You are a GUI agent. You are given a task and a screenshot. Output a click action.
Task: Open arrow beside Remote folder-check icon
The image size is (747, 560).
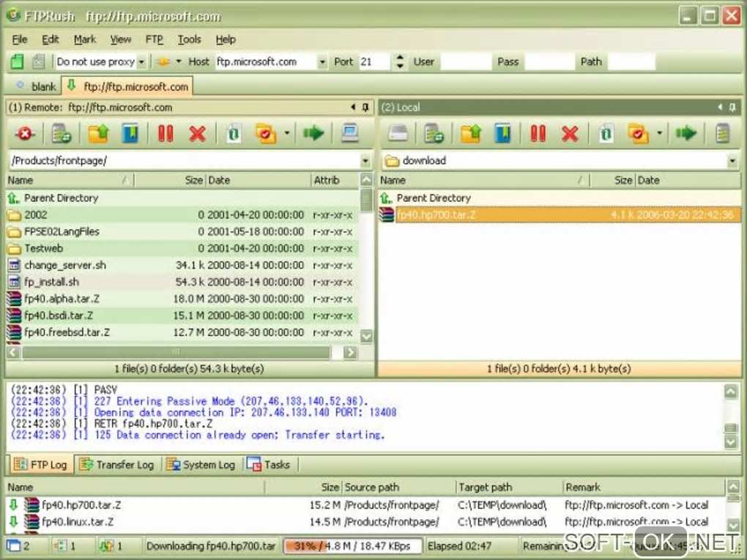point(287,133)
